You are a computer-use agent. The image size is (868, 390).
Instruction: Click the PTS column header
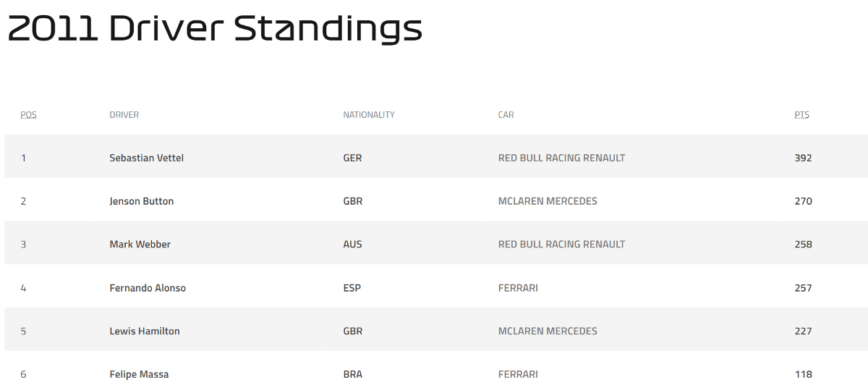click(x=801, y=115)
